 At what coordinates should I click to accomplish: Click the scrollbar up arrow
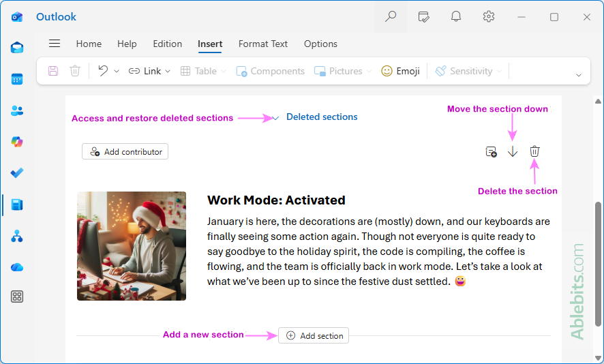[598, 102]
